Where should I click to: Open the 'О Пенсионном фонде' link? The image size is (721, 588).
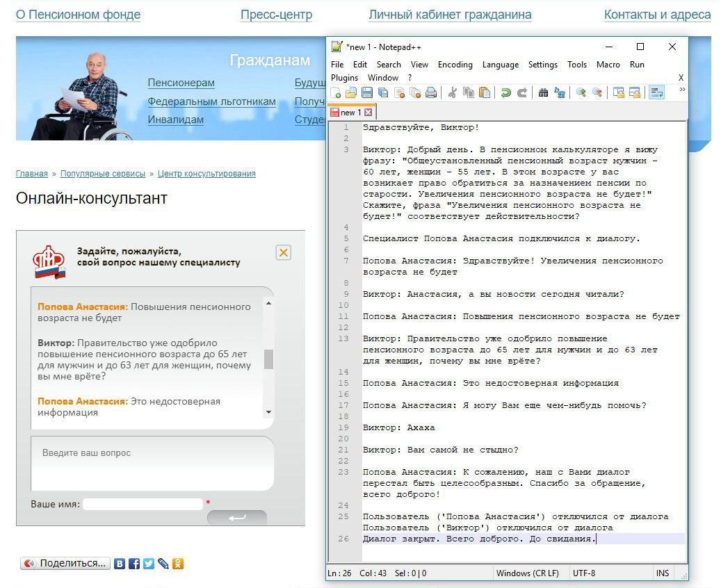(x=78, y=15)
